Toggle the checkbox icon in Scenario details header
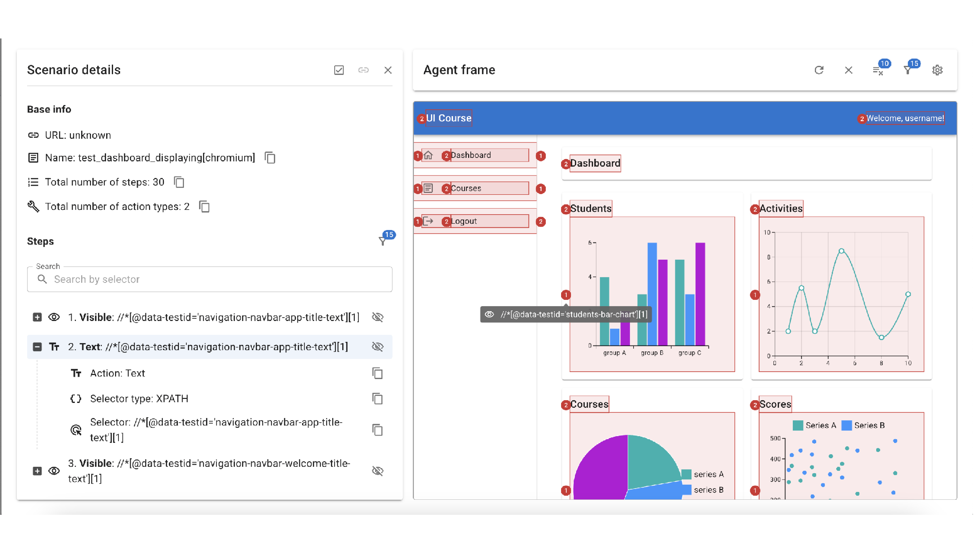This screenshot has height=553, width=980. [338, 70]
